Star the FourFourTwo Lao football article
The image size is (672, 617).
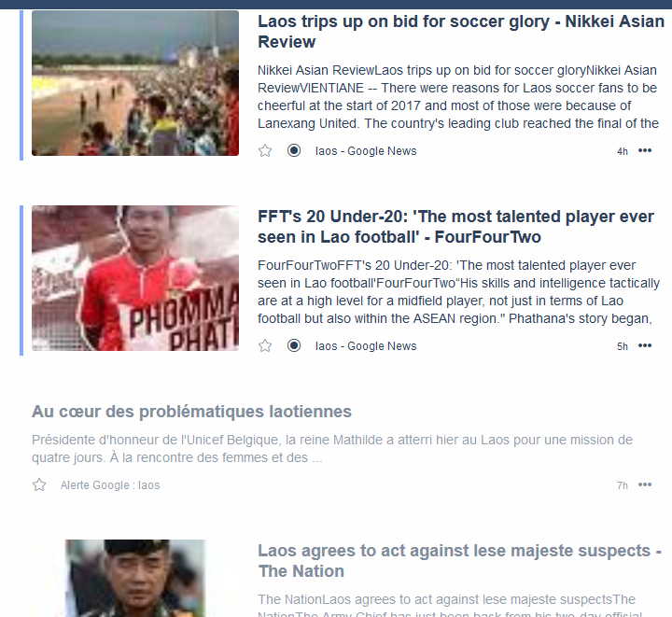265,345
